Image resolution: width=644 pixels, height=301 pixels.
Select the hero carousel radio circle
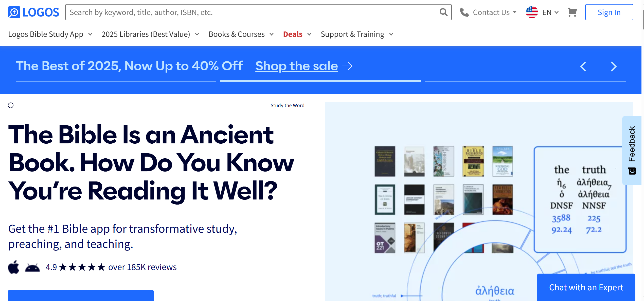(11, 105)
